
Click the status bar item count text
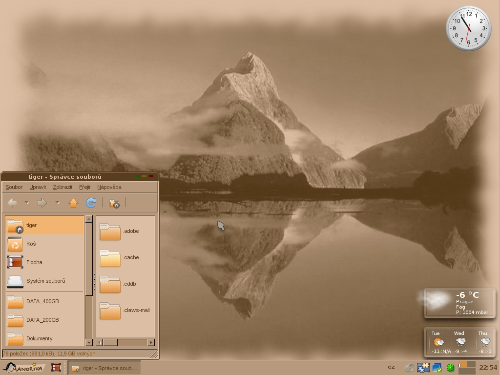click(49, 353)
